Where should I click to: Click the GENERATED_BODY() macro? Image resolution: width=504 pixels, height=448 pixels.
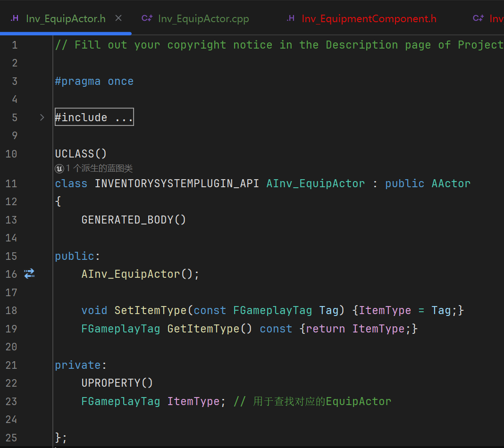134,220
